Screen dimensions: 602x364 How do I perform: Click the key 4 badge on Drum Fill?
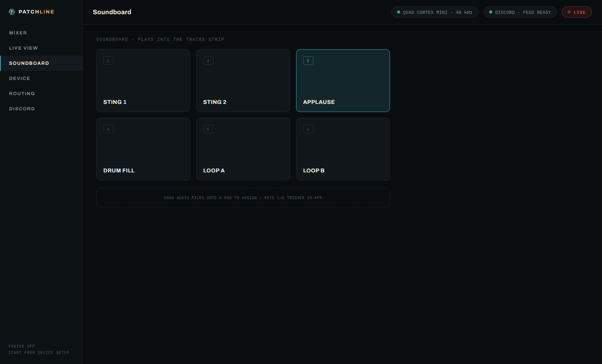click(x=108, y=129)
